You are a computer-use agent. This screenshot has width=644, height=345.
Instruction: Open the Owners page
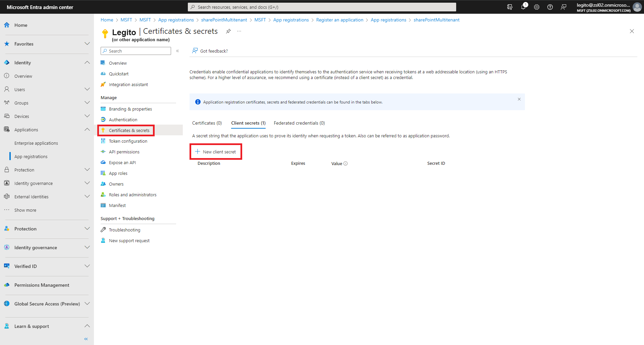point(116,184)
